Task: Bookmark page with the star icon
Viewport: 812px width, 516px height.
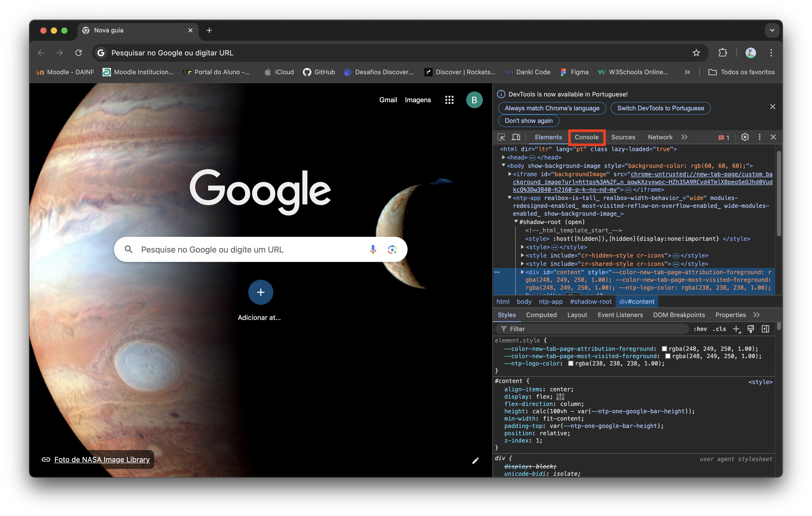Action: click(696, 53)
